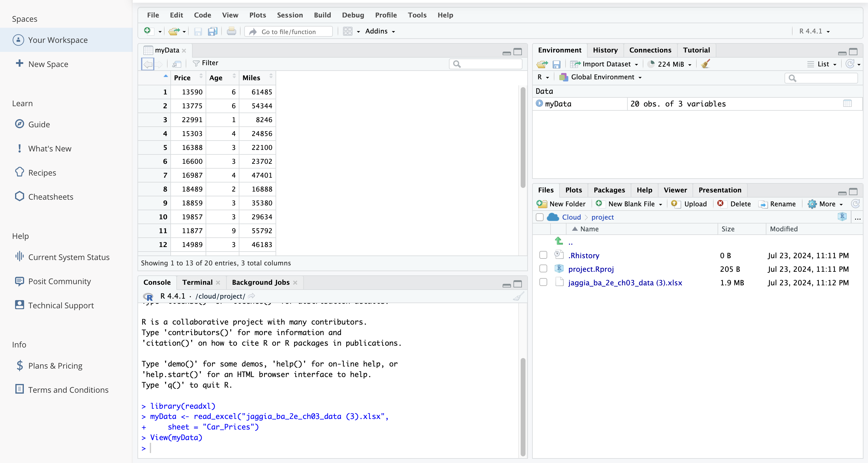Open the workspace panes layout icon
The image size is (868, 463).
click(x=348, y=31)
